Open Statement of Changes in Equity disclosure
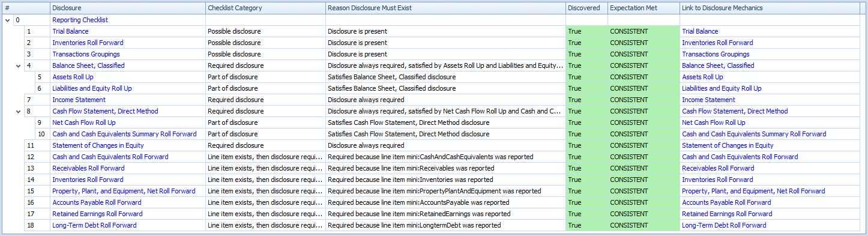 coord(98,145)
